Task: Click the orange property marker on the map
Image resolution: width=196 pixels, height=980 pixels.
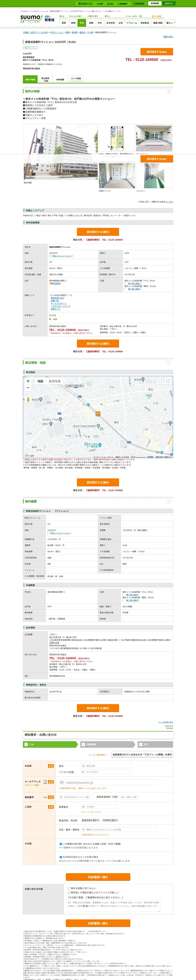Action: (x=98, y=414)
